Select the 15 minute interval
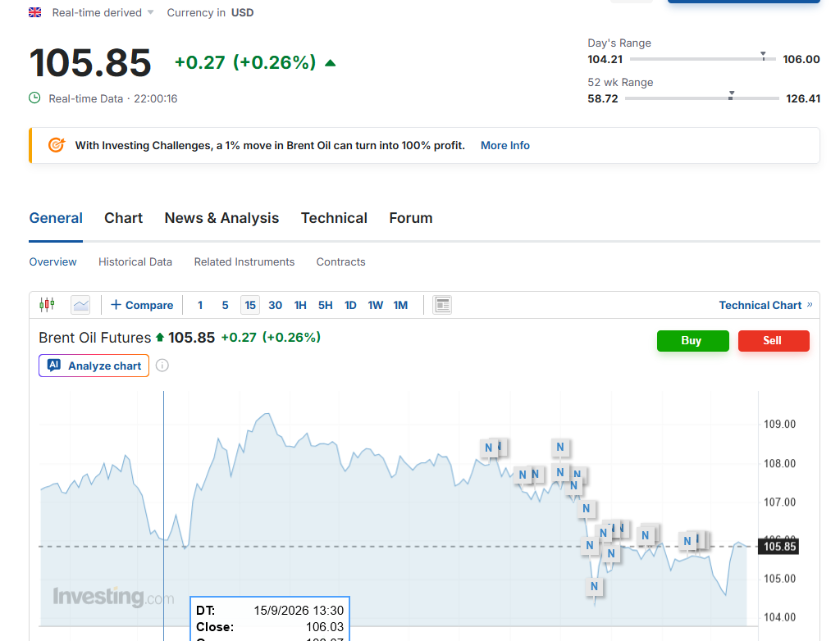Screen dimensions: 840x641 tap(250, 305)
